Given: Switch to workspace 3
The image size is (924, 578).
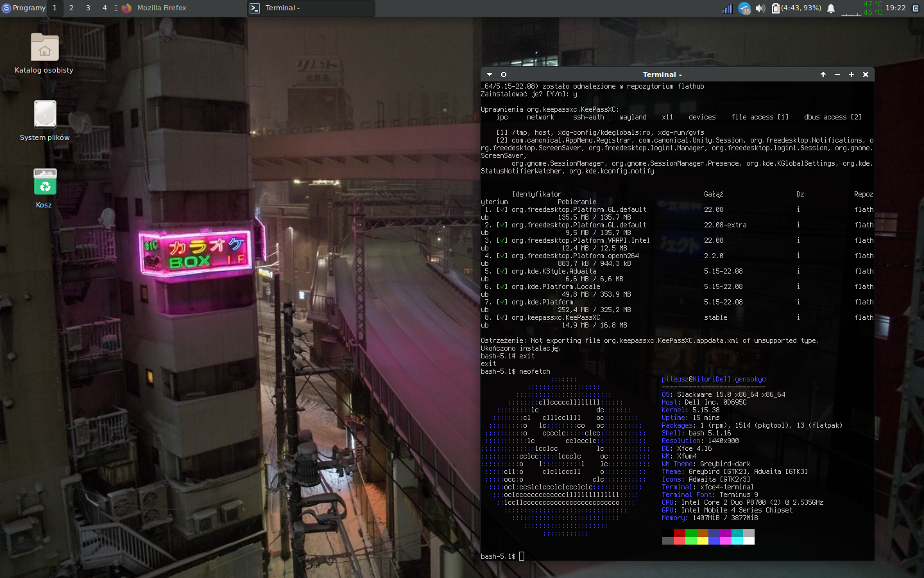Looking at the screenshot, I should 88,8.
